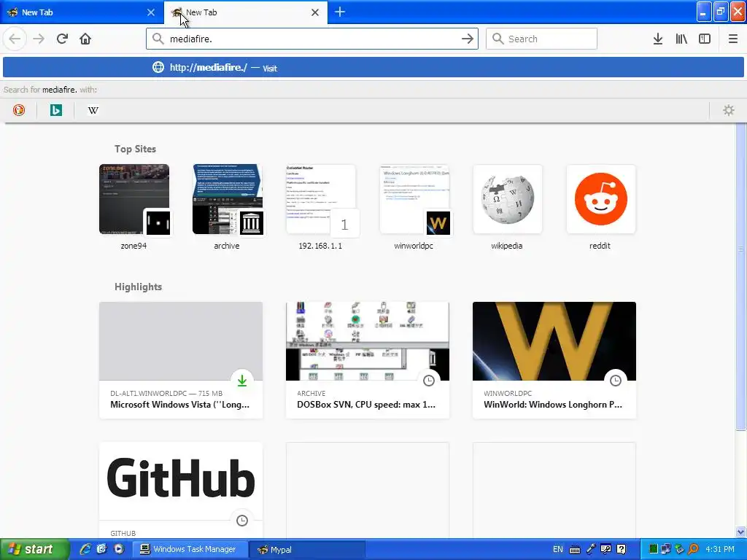Open the Windows start menu

(x=34, y=549)
